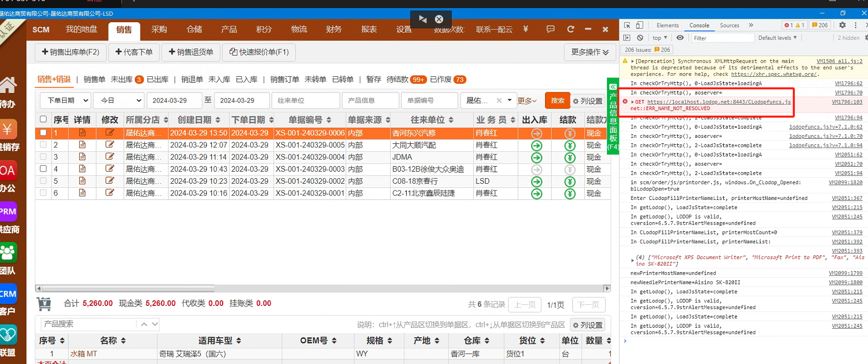Screen dimensions: 868x364
Task: Click 销售退货单 button
Action: pyautogui.click(x=191, y=52)
